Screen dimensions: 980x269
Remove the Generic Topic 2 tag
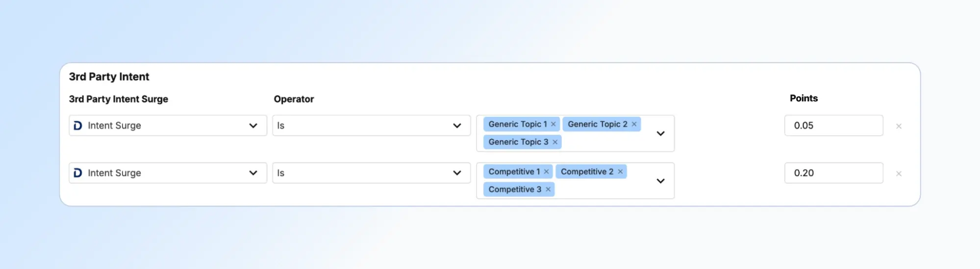click(x=634, y=124)
